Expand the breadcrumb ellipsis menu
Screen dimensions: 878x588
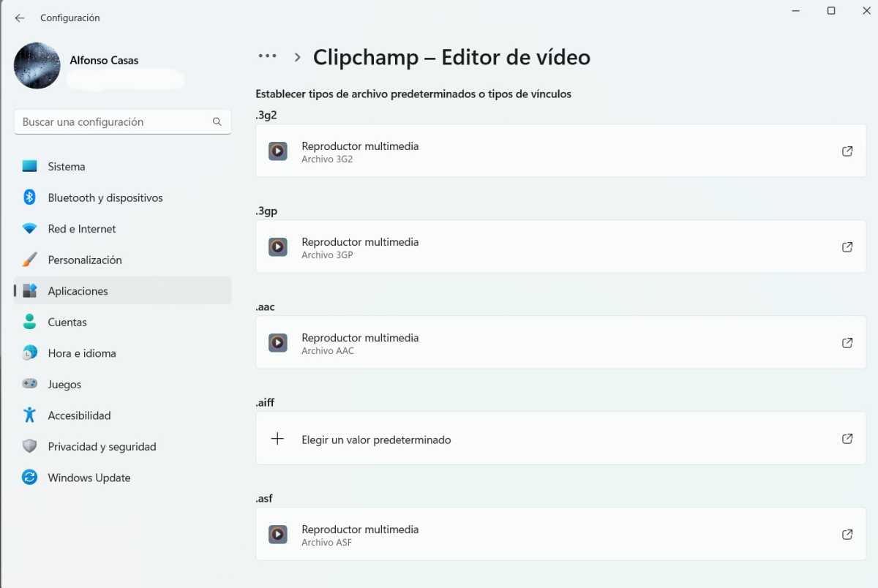click(267, 56)
